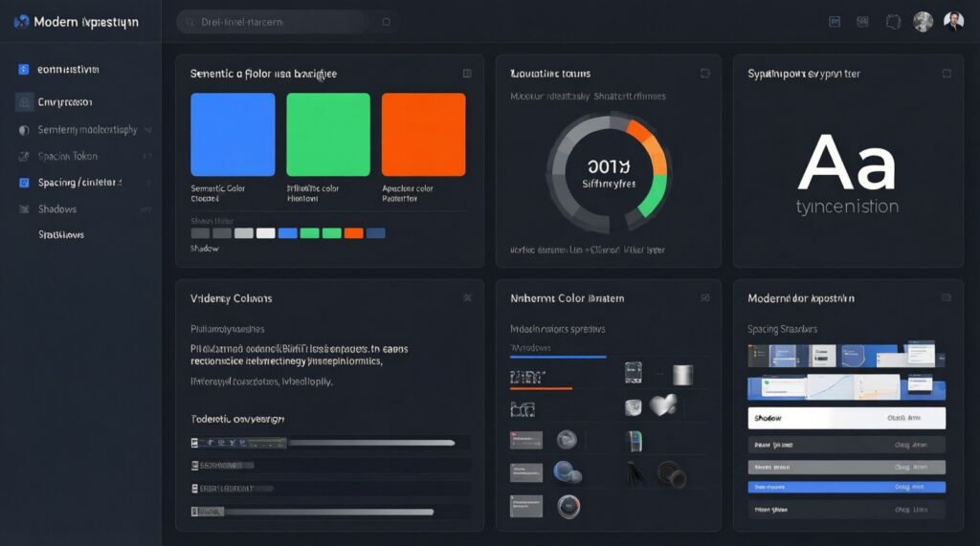Click the small silver cube icon beside the heart
980x546 pixels.
click(634, 408)
